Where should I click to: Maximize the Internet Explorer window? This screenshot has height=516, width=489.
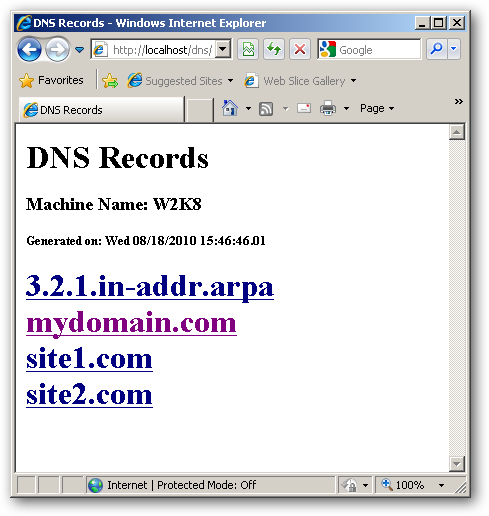pos(439,23)
